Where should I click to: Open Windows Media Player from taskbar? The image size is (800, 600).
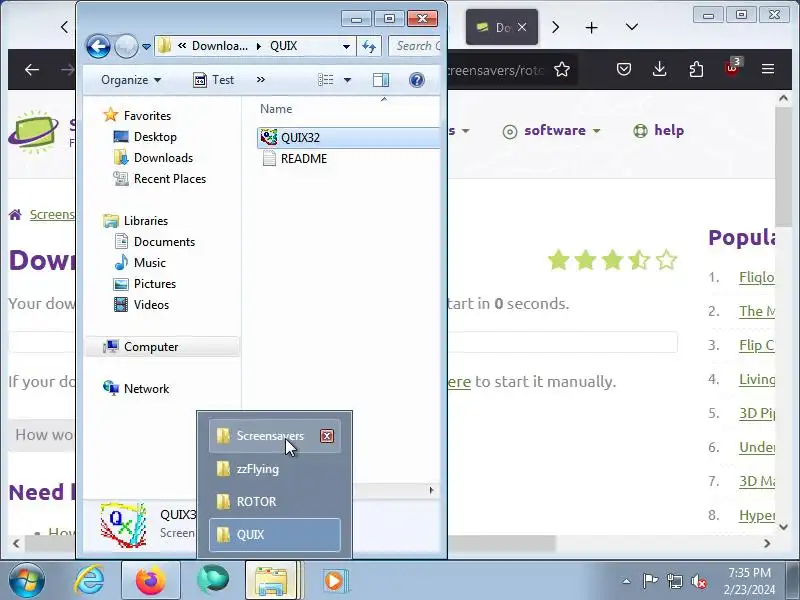[x=334, y=581]
